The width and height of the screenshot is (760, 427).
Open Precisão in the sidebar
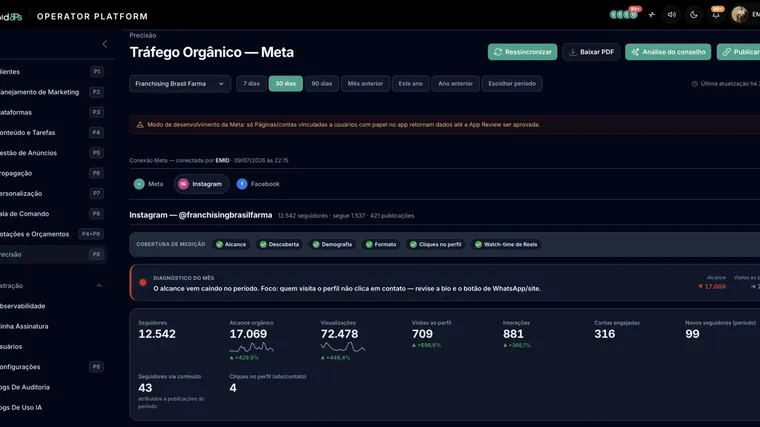click(x=52, y=254)
